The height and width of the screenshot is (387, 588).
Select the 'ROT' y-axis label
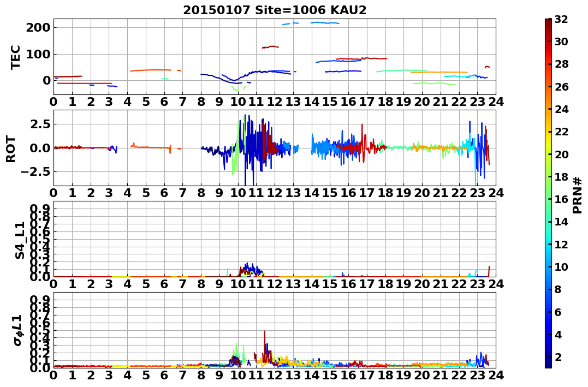point(11,149)
